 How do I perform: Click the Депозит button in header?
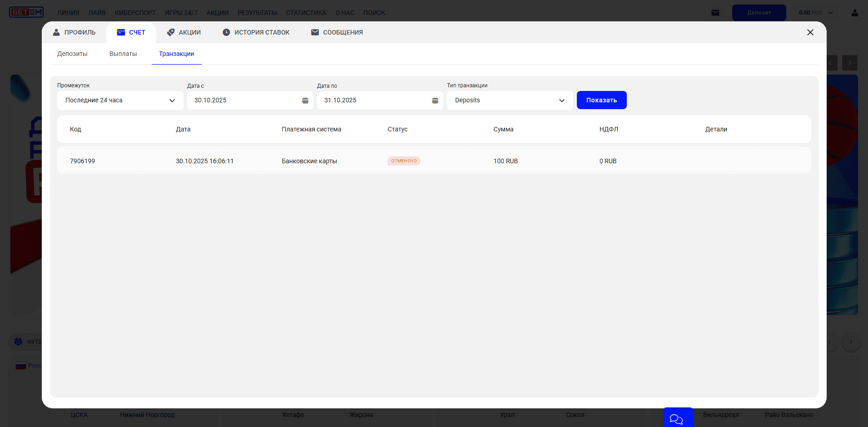(759, 13)
